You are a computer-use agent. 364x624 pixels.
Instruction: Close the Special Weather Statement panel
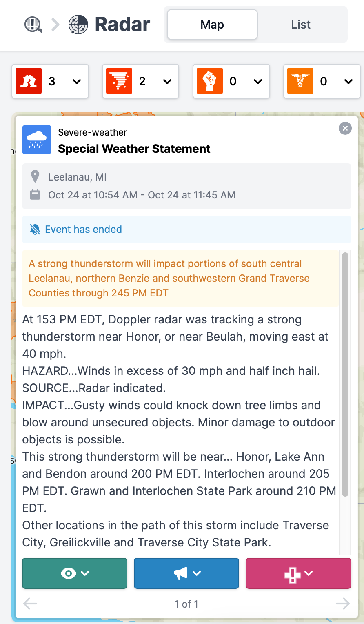click(x=345, y=128)
